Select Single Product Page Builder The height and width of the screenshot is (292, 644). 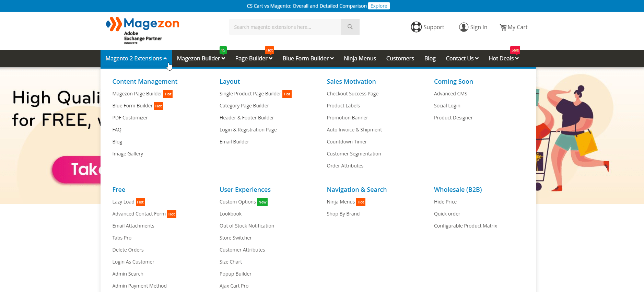[x=250, y=94]
